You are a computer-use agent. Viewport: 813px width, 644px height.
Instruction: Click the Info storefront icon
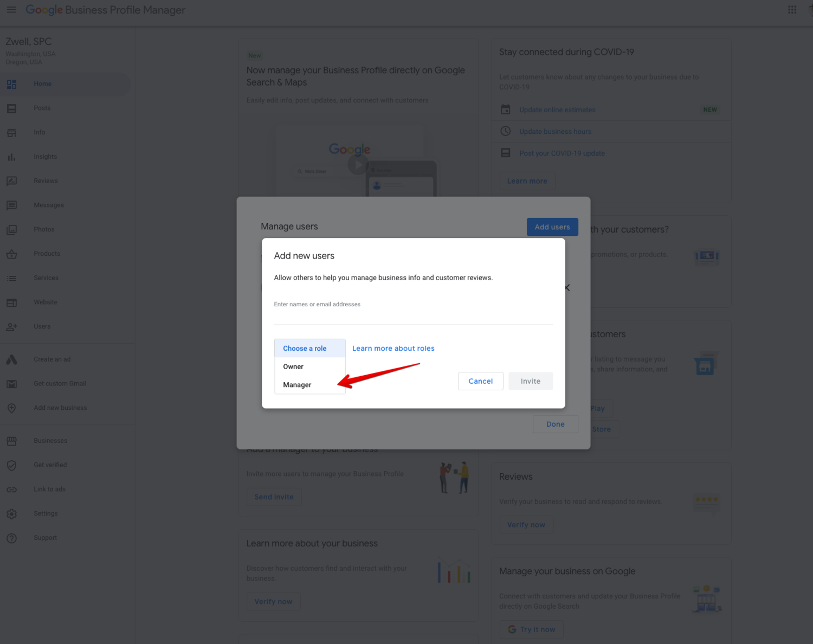tap(11, 133)
